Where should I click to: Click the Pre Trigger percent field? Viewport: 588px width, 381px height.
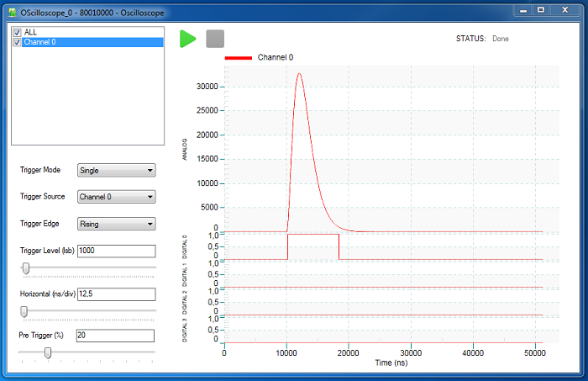coord(115,336)
